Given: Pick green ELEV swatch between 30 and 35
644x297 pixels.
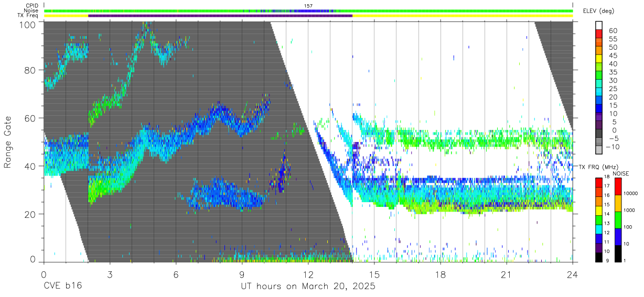Looking at the screenshot, I should [599, 76].
